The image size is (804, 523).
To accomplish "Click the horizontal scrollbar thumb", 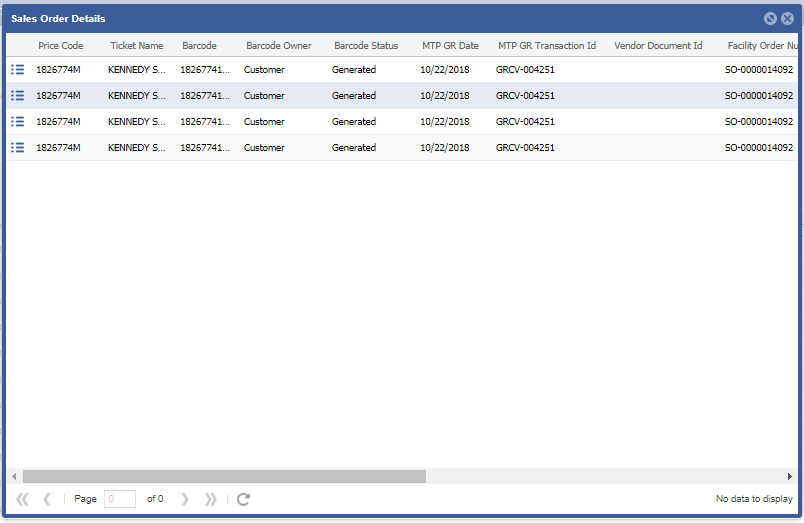I will [224, 477].
